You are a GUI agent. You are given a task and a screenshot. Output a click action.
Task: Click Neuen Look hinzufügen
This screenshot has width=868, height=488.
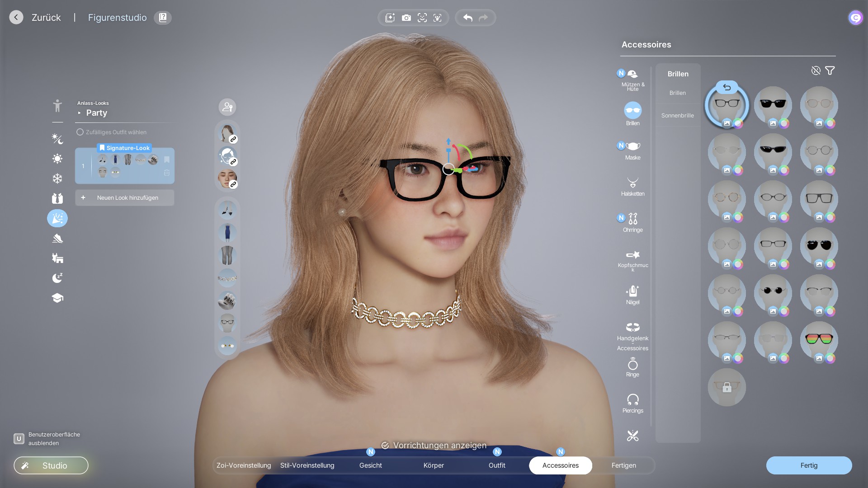point(125,198)
